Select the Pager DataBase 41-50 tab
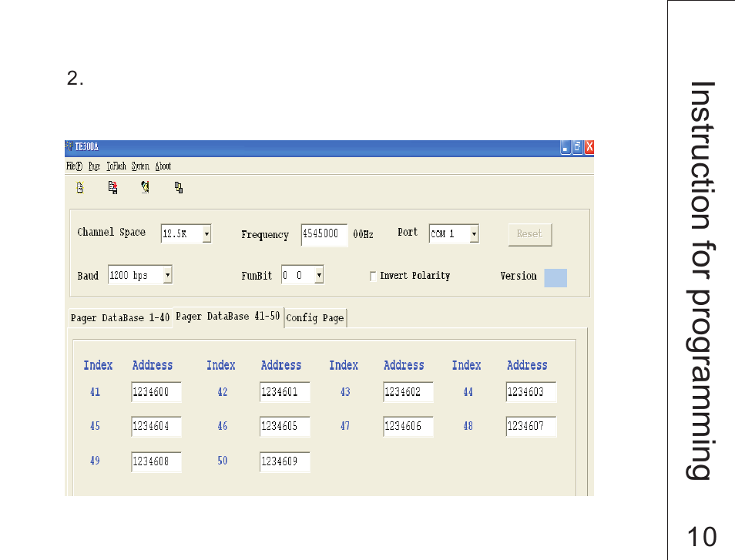This screenshot has width=735, height=560. pos(228,317)
